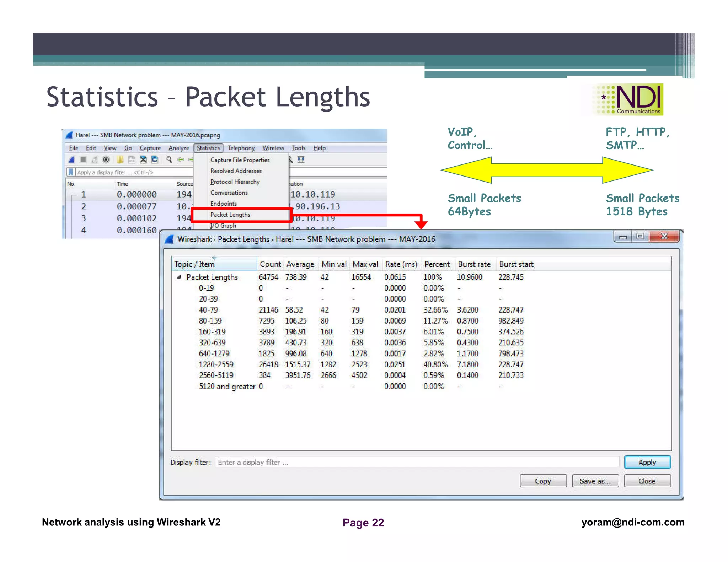Sort by Burst start column header
728x562 pixels.
(516, 264)
